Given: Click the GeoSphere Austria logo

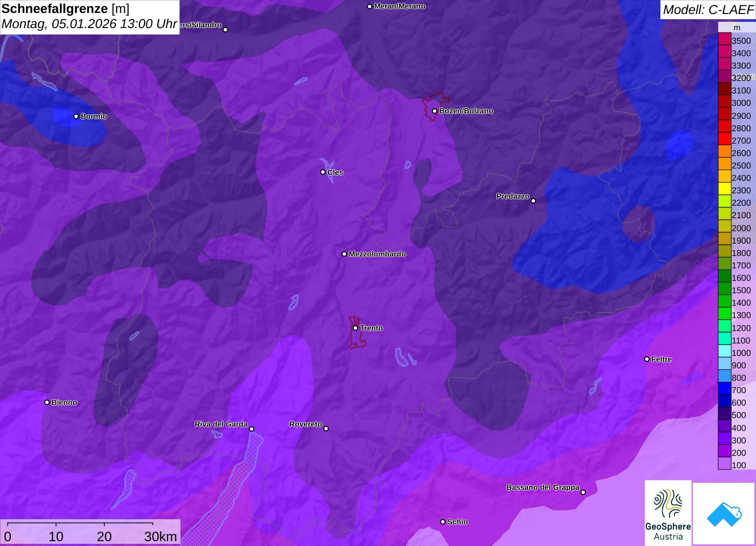Looking at the screenshot, I should pyautogui.click(x=668, y=513).
